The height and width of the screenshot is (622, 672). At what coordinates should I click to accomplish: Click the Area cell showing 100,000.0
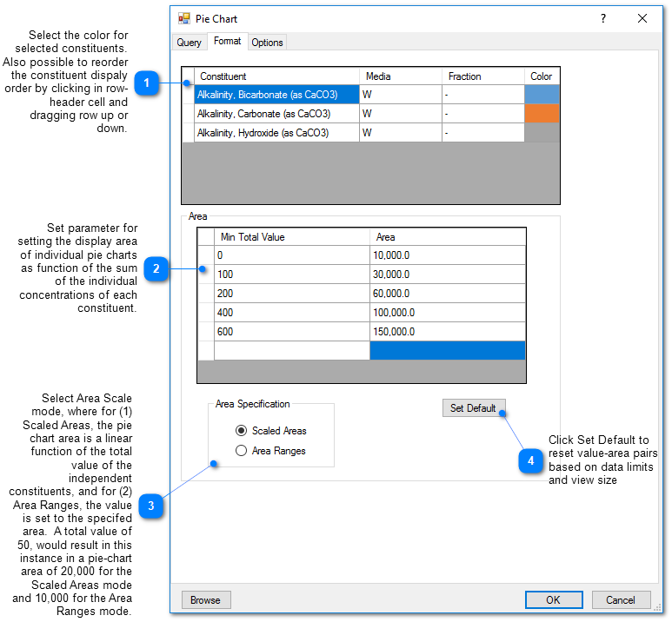[x=447, y=313]
